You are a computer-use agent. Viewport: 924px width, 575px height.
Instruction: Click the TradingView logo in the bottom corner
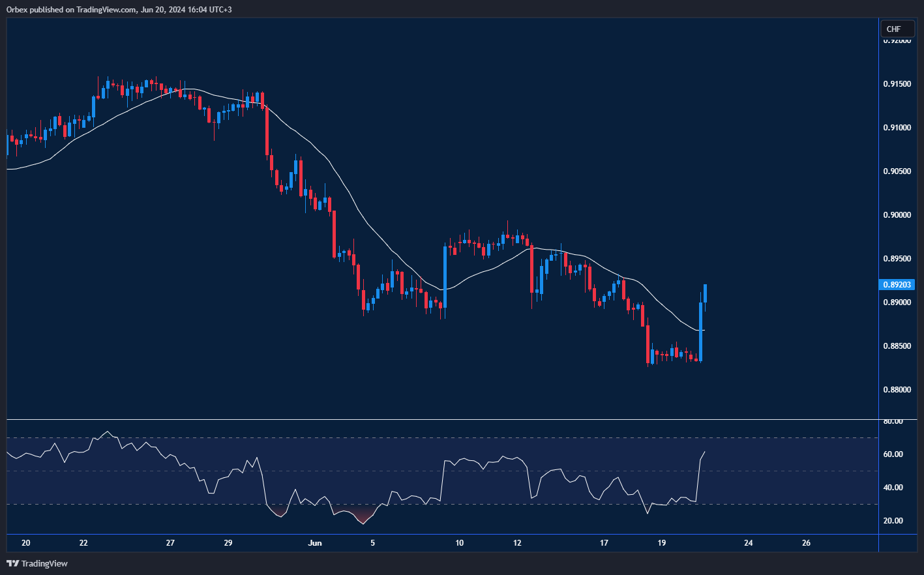[x=37, y=563]
